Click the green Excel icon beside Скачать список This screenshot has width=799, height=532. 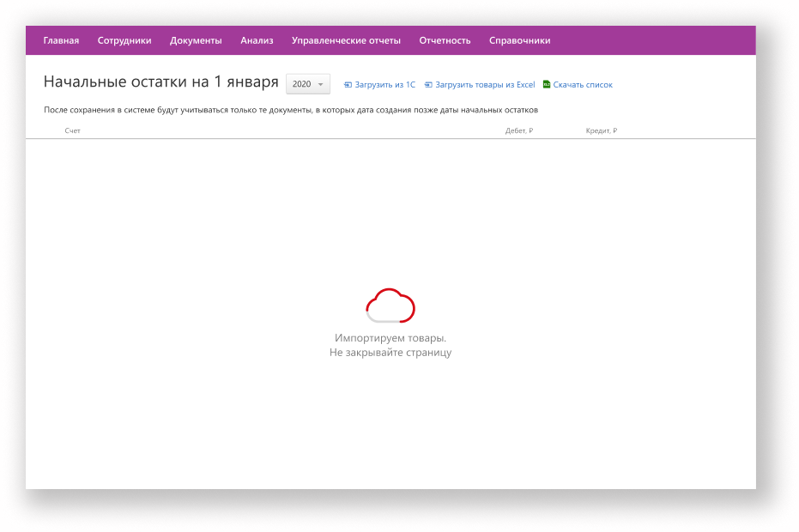547,84
